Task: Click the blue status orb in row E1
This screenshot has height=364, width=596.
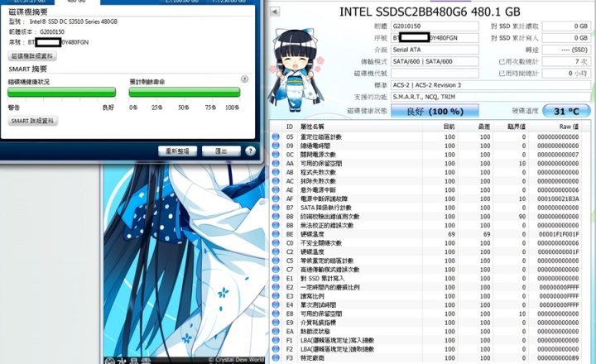Action: [276, 279]
